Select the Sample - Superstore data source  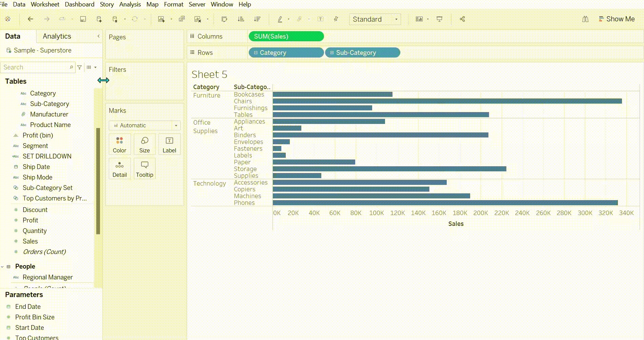coord(42,50)
